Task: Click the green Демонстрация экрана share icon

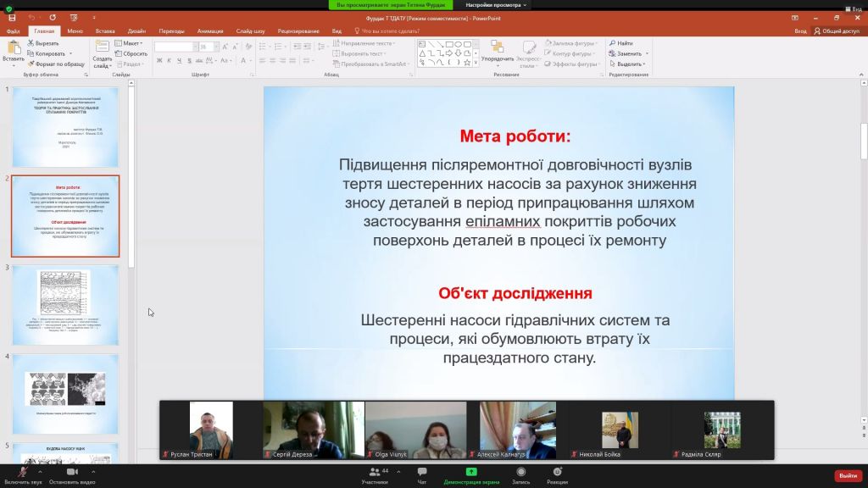Action: pyautogui.click(x=470, y=472)
